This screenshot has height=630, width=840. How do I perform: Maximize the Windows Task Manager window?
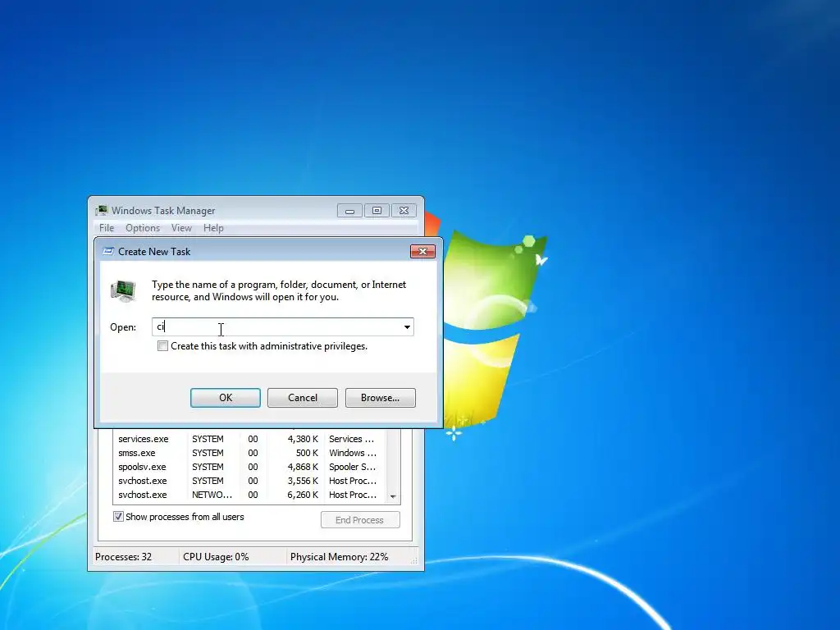coord(377,211)
